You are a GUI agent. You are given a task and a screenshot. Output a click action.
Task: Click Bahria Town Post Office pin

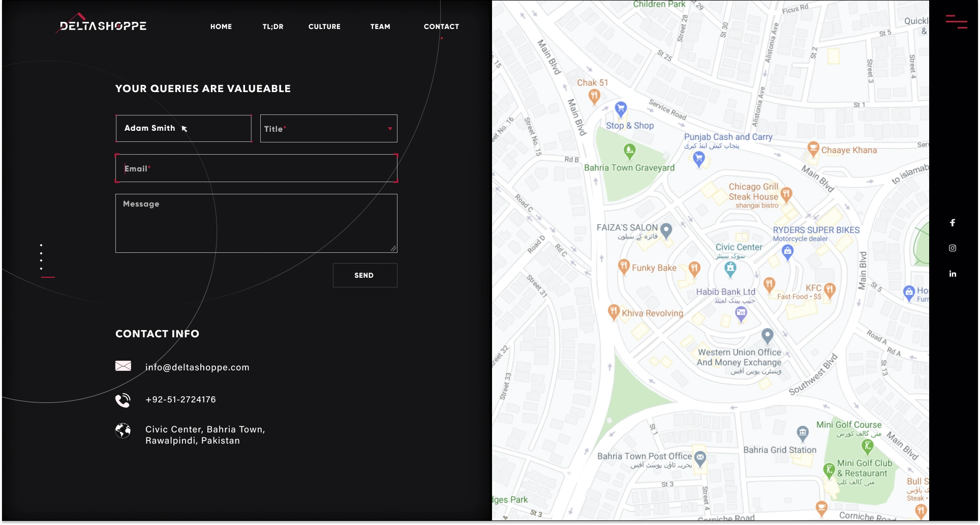coord(700,458)
